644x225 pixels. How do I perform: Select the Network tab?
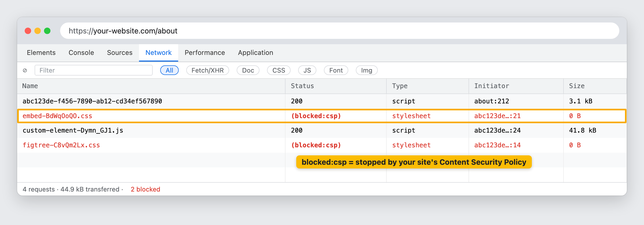click(x=159, y=53)
